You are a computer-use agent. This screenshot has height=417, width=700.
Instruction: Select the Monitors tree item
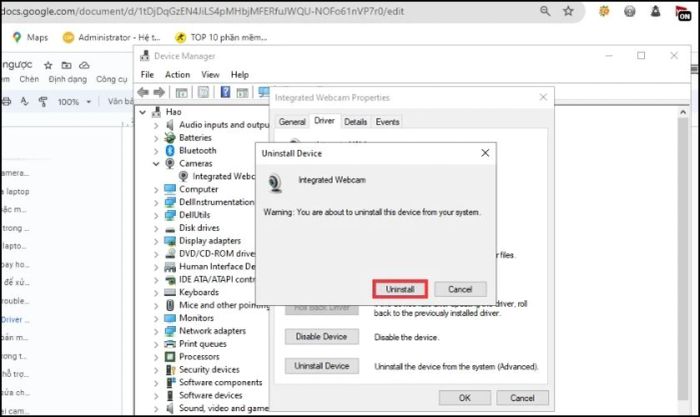click(196, 318)
